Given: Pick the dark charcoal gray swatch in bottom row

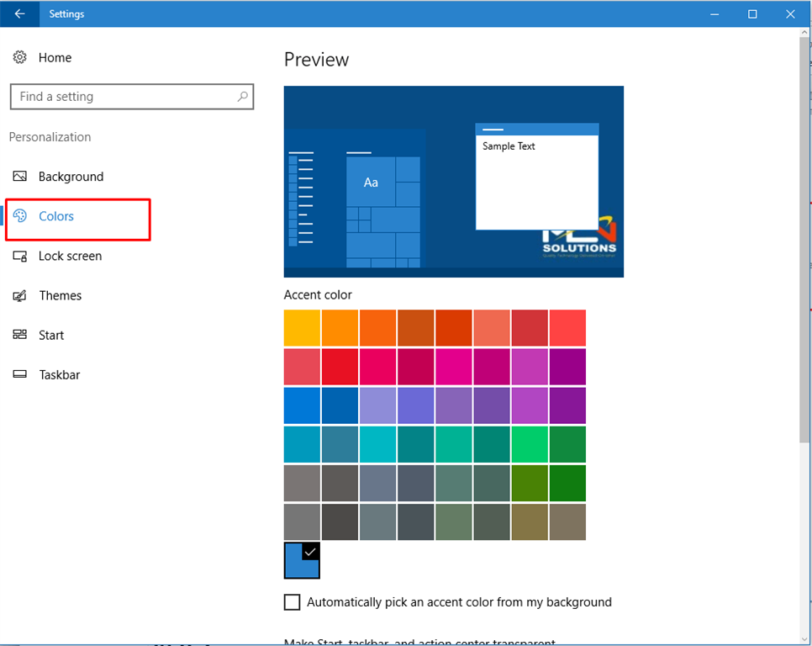Looking at the screenshot, I should click(340, 522).
